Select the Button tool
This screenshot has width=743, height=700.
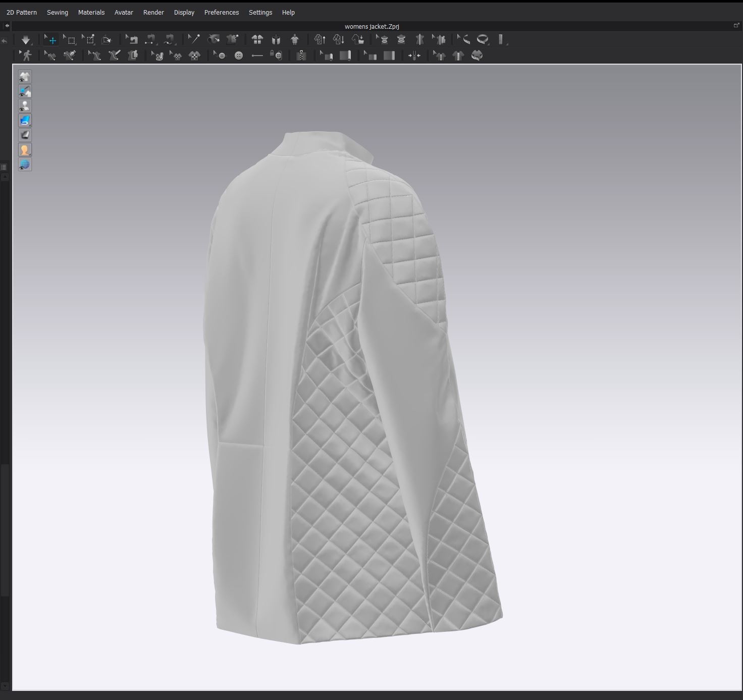pyautogui.click(x=238, y=56)
